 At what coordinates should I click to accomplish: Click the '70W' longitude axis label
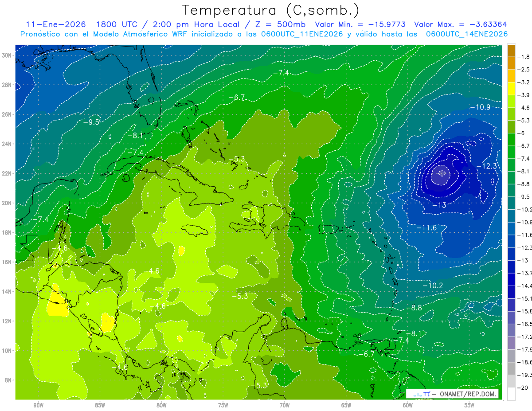[285, 405]
